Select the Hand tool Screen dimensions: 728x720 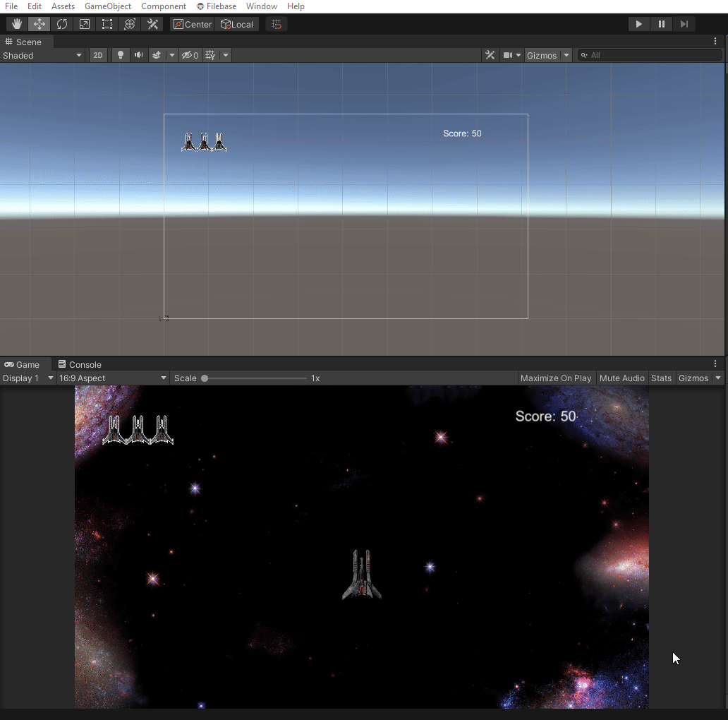[16, 23]
